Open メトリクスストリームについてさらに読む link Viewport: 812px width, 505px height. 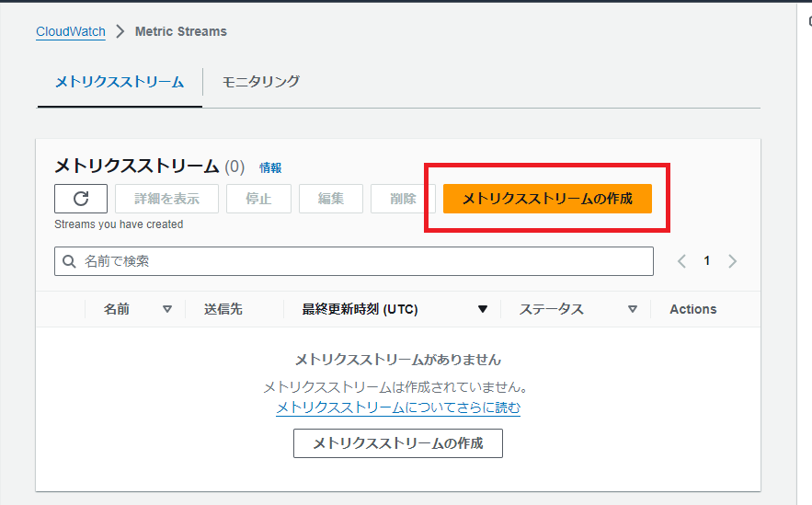[398, 407]
